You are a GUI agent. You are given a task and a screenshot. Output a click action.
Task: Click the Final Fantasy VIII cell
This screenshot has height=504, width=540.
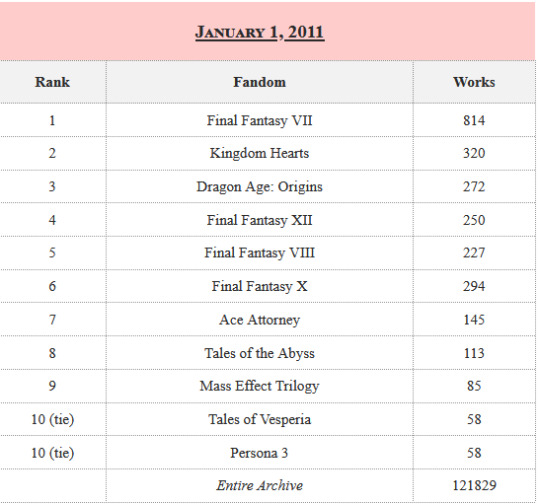pyautogui.click(x=260, y=253)
